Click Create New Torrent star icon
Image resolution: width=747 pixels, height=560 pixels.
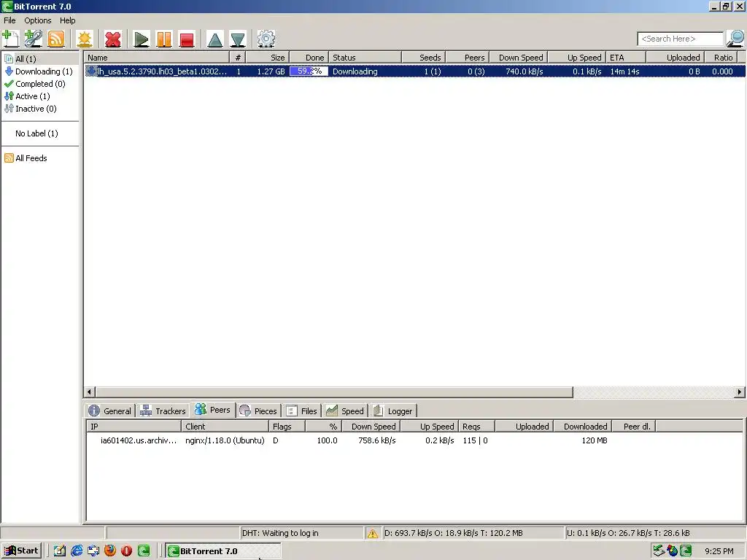(85, 39)
